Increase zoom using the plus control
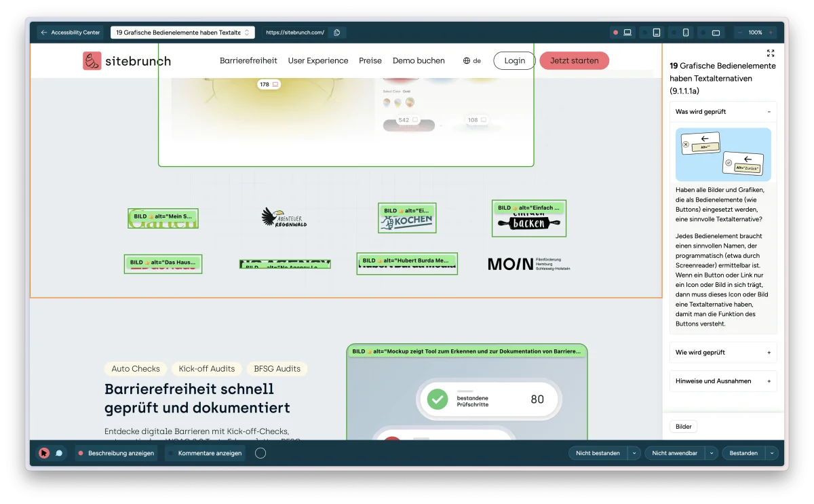Screen dimensions: 814x504 [771, 32]
